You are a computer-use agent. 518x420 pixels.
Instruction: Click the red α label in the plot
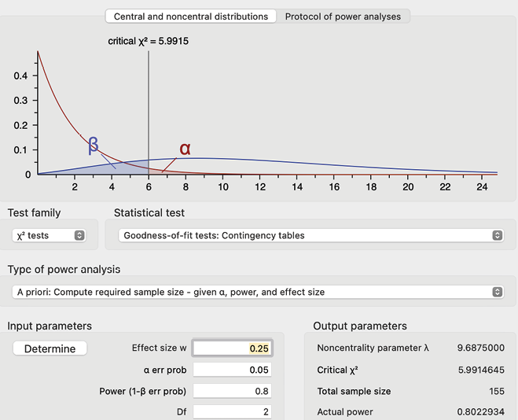point(186,149)
